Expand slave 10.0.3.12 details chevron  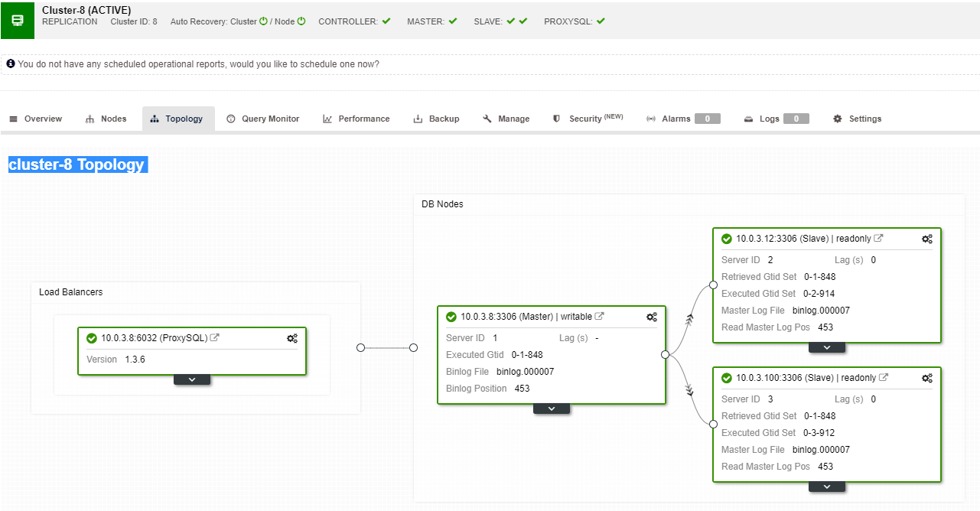(827, 347)
